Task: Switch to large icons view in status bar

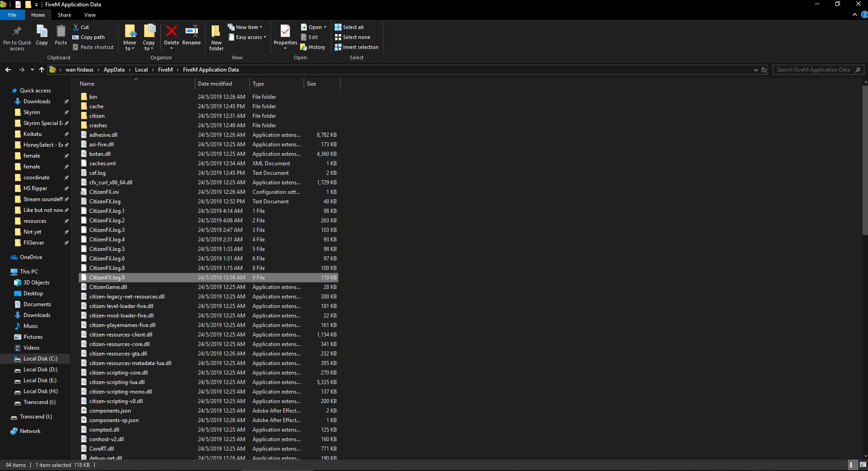Action: 863,465
